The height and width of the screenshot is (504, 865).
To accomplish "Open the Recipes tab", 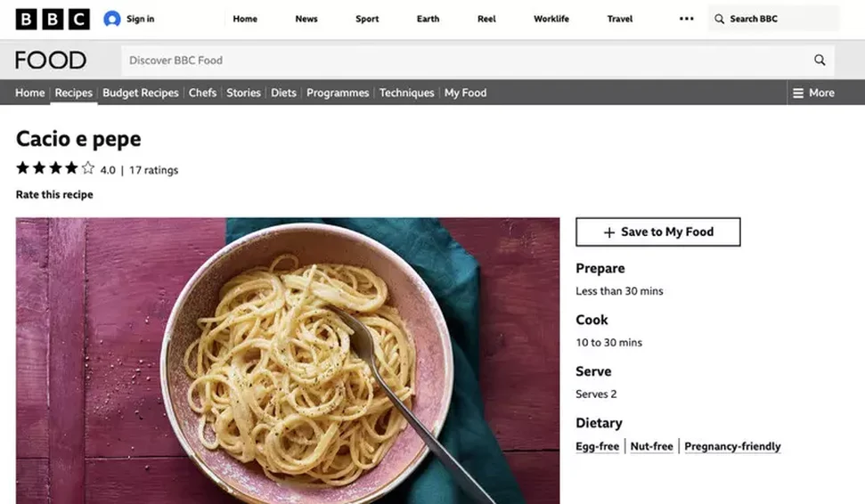I will [73, 93].
